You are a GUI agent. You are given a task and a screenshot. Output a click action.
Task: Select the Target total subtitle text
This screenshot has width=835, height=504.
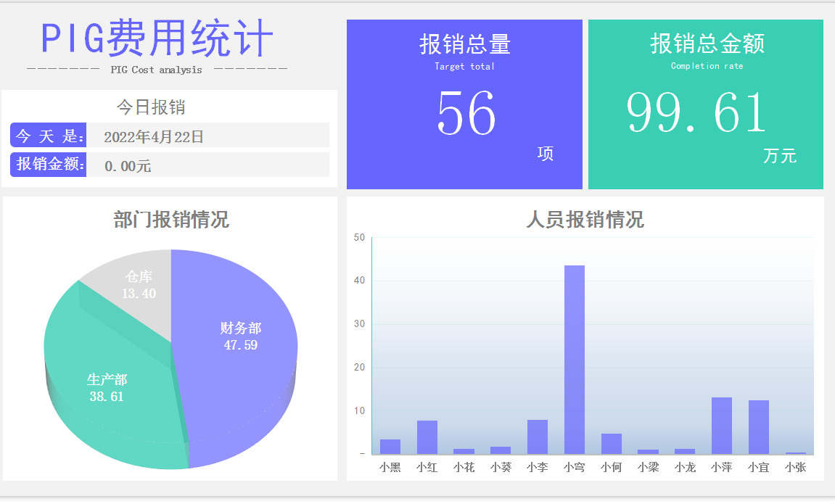click(x=464, y=65)
